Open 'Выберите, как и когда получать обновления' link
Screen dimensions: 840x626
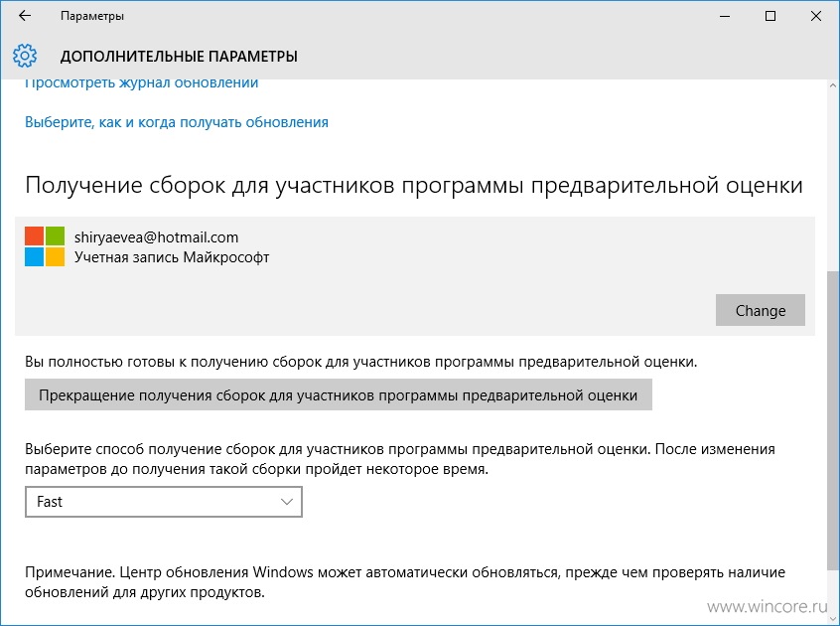click(177, 122)
